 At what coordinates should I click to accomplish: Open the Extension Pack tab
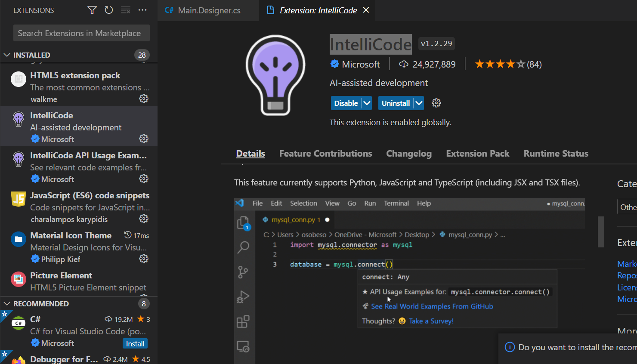pos(478,154)
